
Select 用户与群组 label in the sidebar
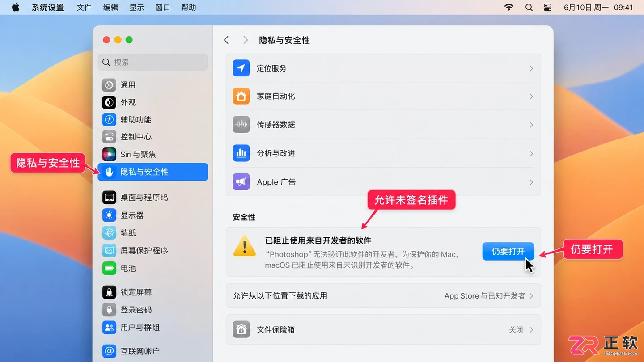pos(140,327)
